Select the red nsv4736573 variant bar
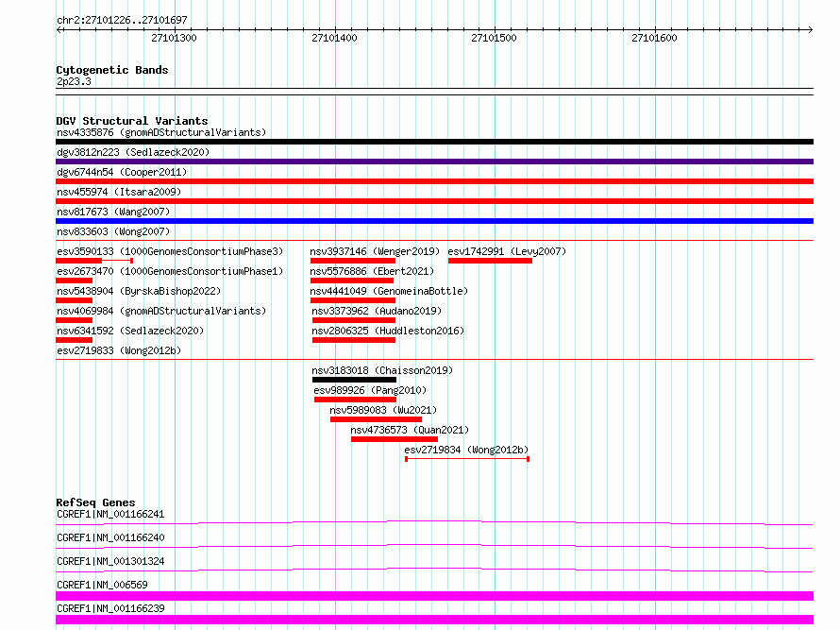 (x=395, y=439)
